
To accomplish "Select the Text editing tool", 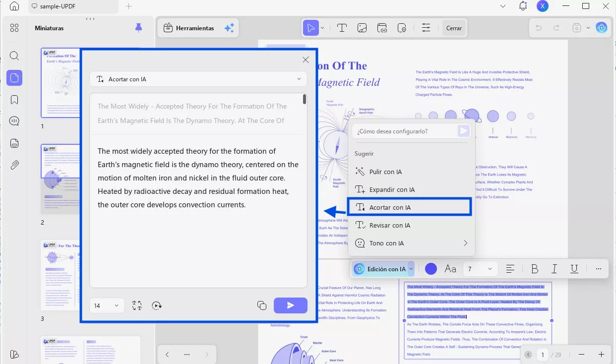I will (342, 28).
